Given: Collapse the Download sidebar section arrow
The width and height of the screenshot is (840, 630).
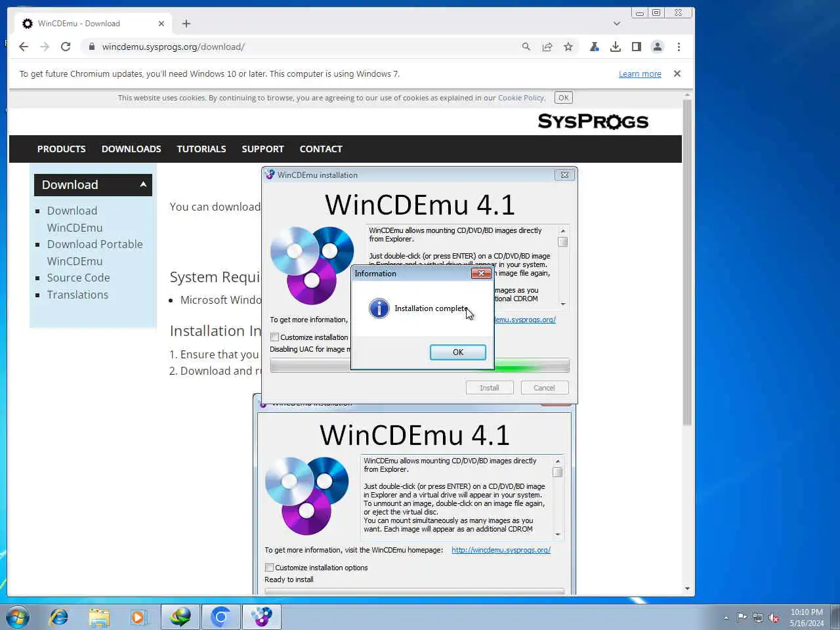Looking at the screenshot, I should point(143,184).
